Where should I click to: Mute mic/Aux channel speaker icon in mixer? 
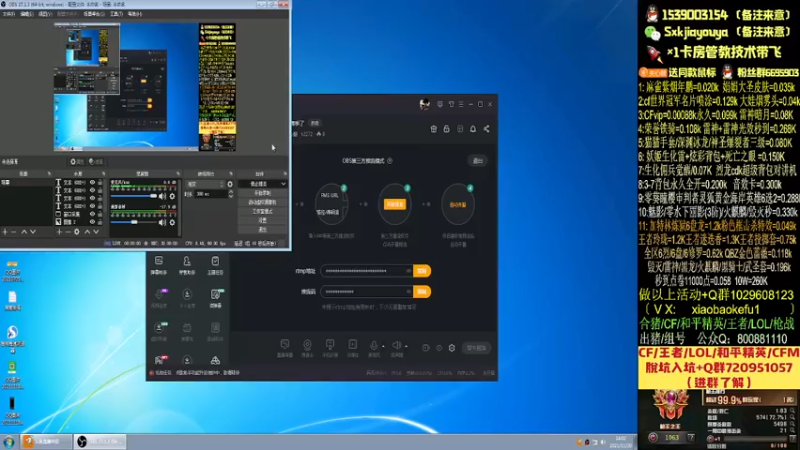162,196
